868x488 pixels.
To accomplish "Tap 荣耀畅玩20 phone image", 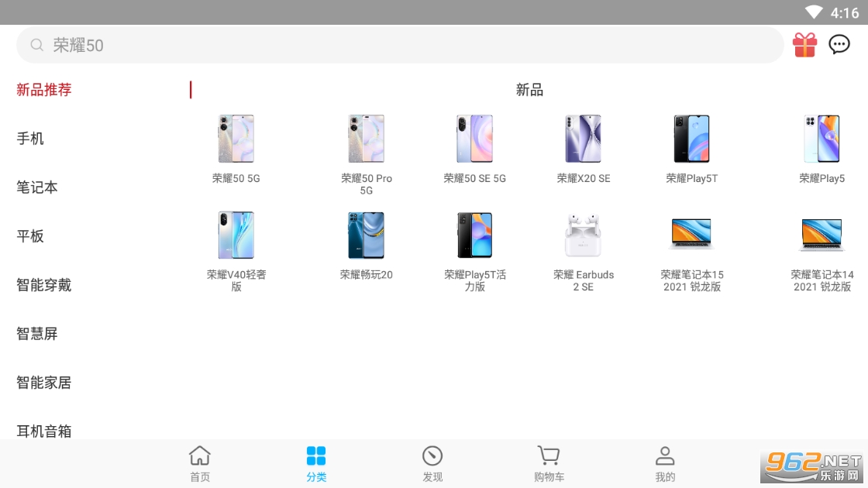I will (366, 235).
